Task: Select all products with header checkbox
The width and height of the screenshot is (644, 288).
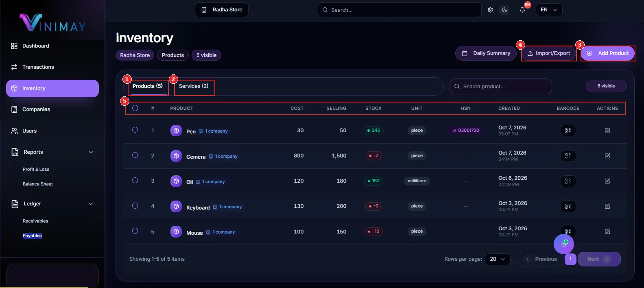Action: [135, 108]
